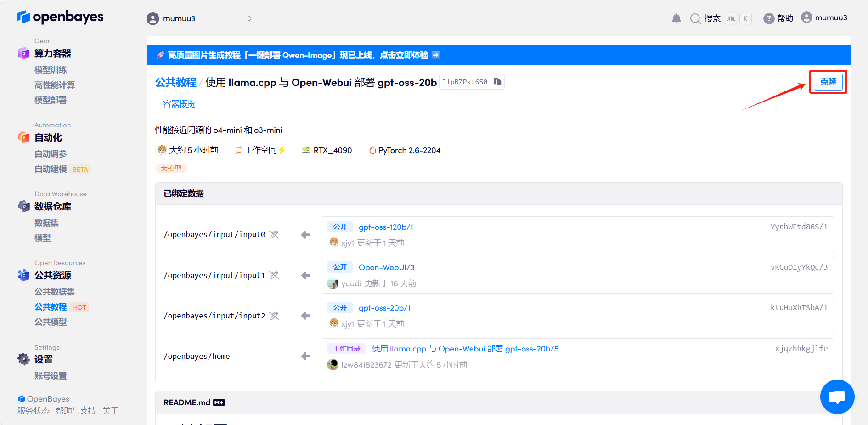The height and width of the screenshot is (425, 868).
Task: Click the Qwen-Image announcement banner
Action: (x=299, y=55)
